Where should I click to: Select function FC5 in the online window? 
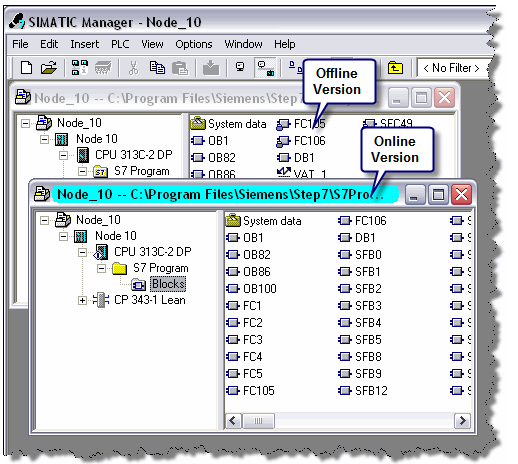pos(245,374)
